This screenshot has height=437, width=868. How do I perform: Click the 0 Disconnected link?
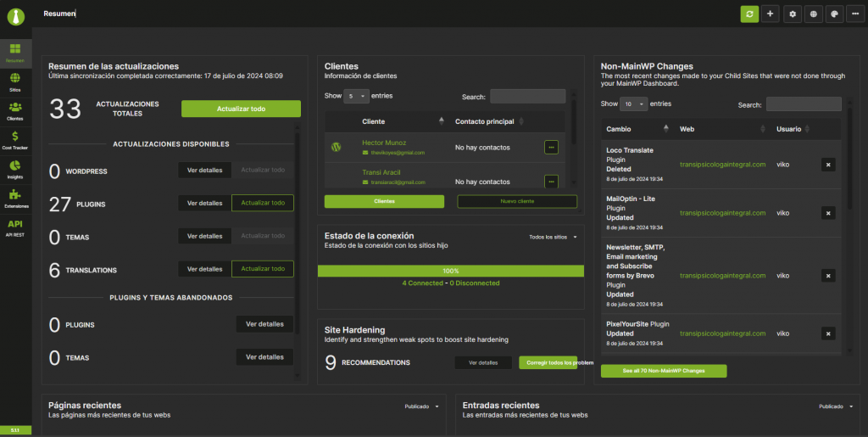[x=475, y=283]
